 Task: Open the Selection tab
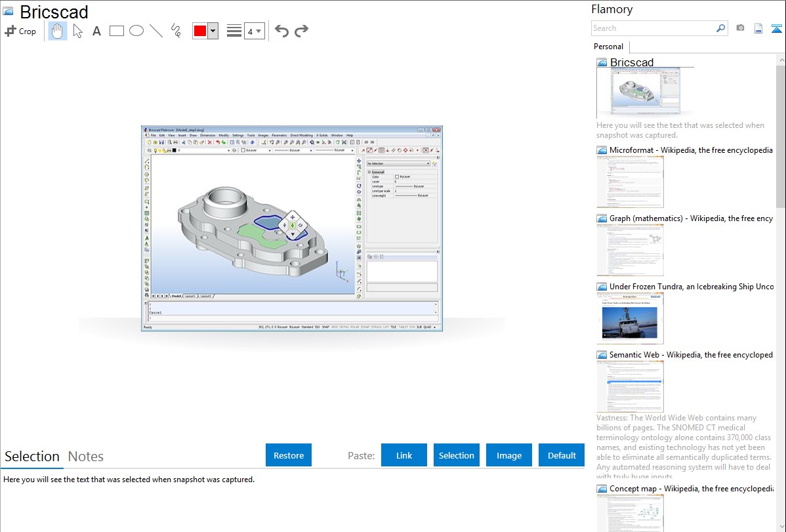tap(32, 457)
